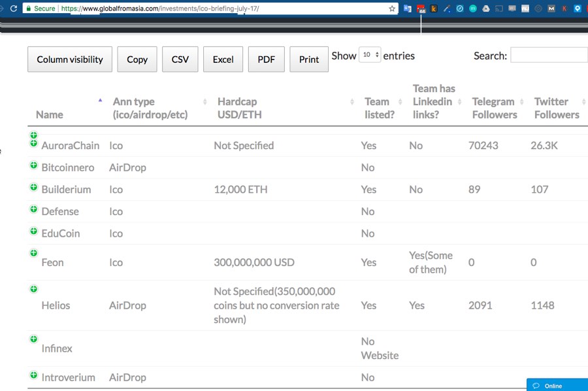Screen dimensions: 588x391
Task: Click the grey monitor-shaped extension icon
Action: 512,8
